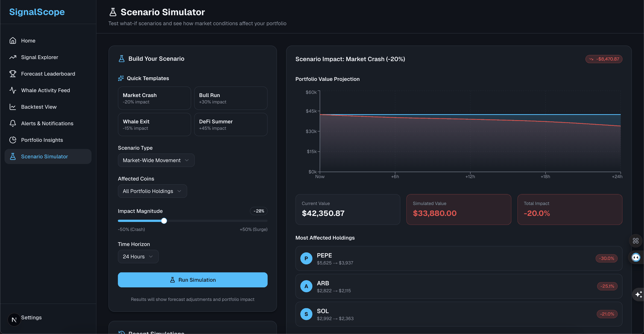Image resolution: width=644 pixels, height=334 pixels.
Task: Click the -30.0% badge on PEPE row
Action: click(607, 258)
